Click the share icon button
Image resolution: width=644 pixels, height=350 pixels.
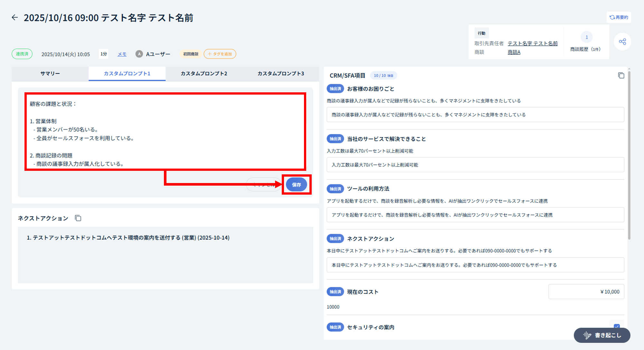[x=622, y=42]
